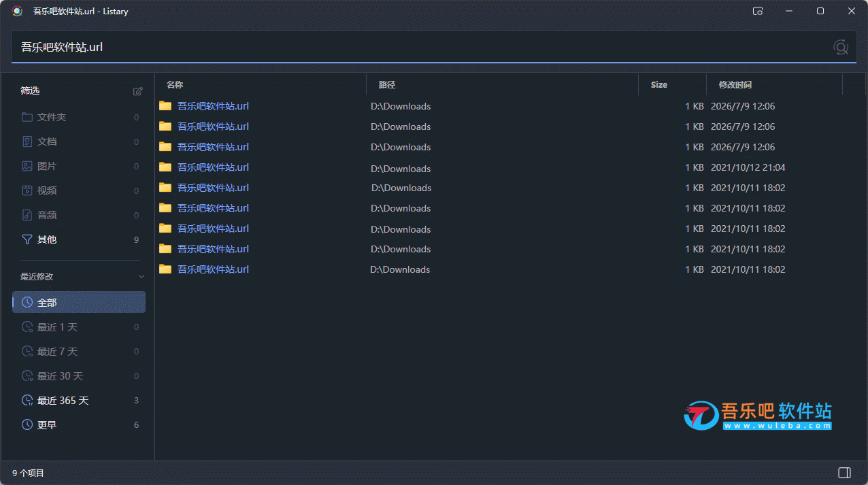Select the 视频 videos filter
868x485 pixels.
tap(79, 190)
